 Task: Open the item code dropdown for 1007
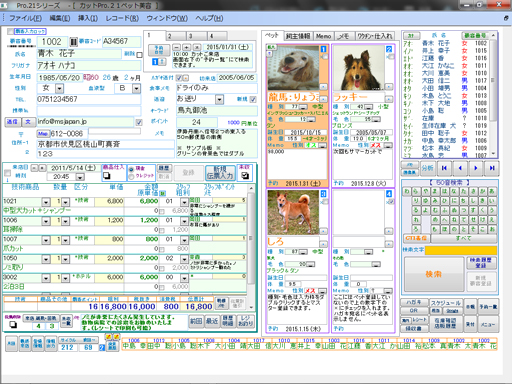pos(46,240)
